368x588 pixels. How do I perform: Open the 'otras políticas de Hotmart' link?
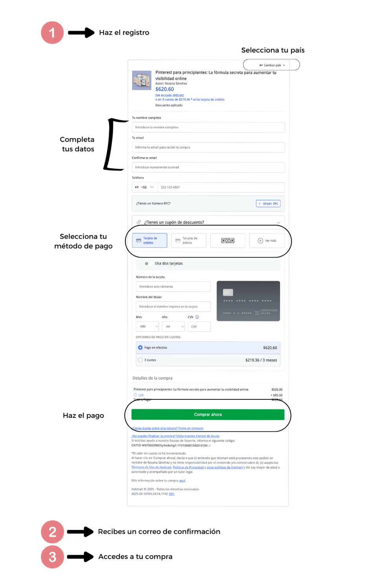[225, 467]
